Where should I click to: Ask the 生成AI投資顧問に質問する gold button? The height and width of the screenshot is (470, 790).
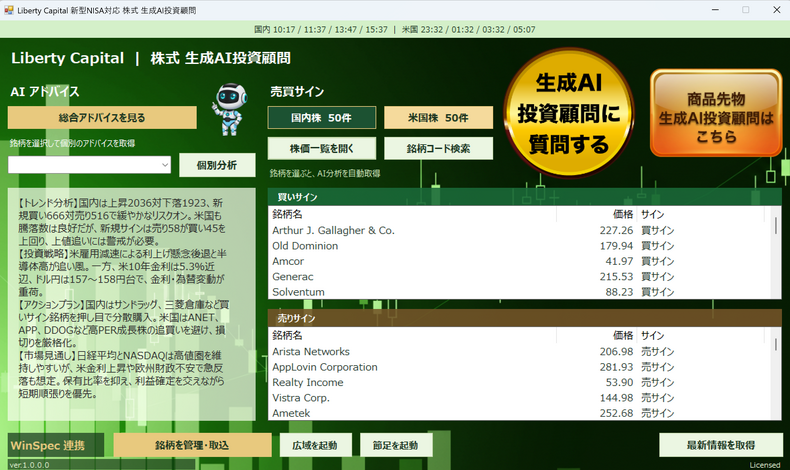[569, 113]
